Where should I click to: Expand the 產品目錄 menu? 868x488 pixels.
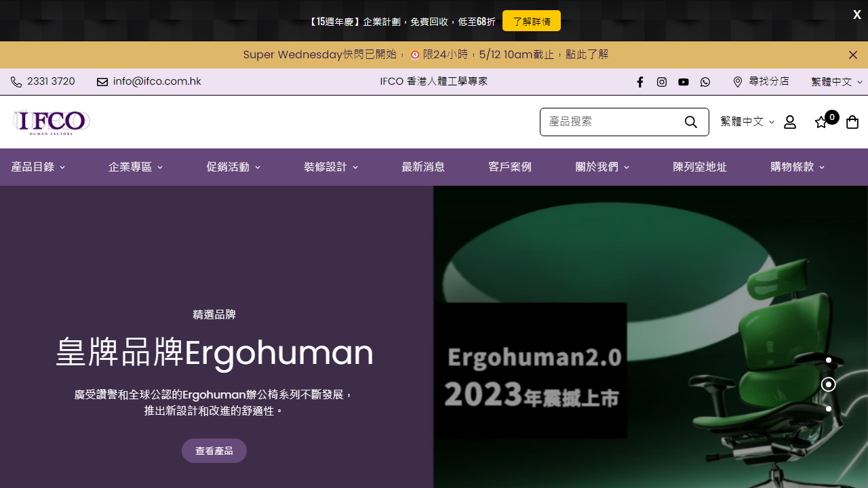click(x=38, y=167)
